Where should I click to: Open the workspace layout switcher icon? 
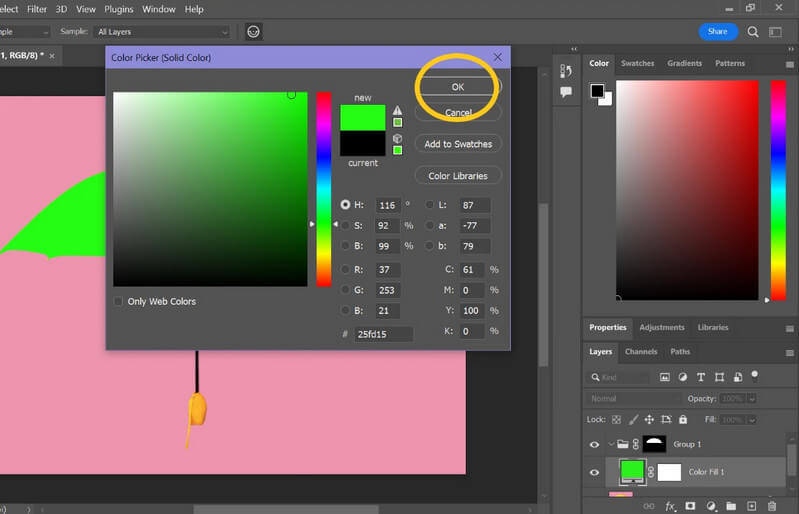click(x=775, y=32)
